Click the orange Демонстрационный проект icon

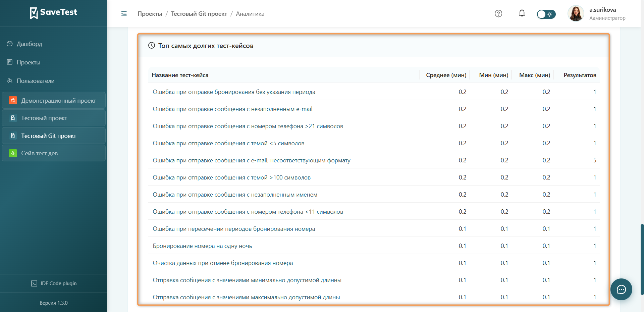click(13, 100)
